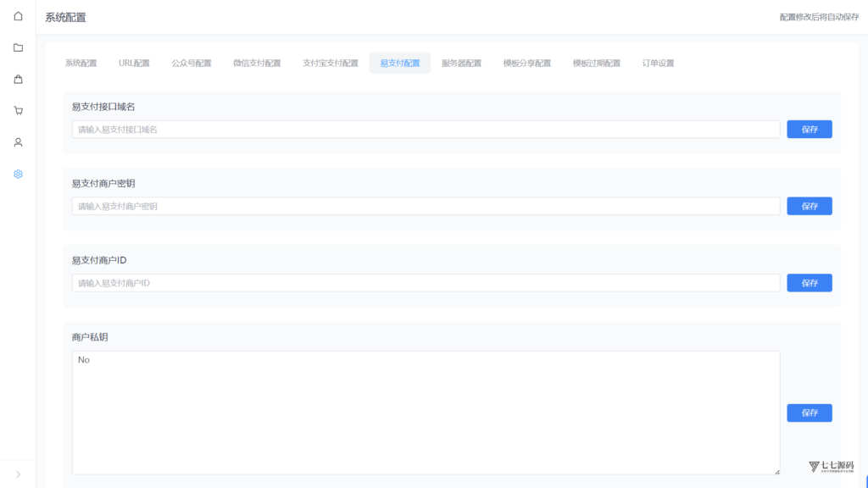Save the 易支付接口域名 setting
This screenshot has width=868, height=488.
[810, 130]
